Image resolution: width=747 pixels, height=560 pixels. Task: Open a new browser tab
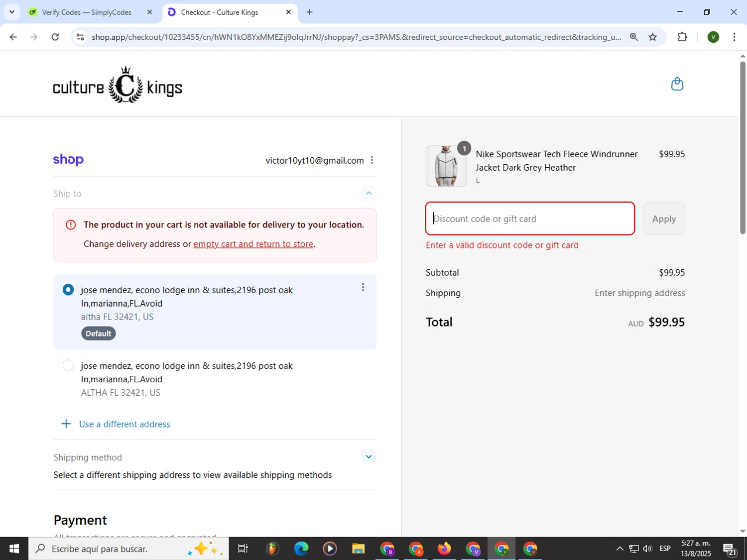[309, 12]
